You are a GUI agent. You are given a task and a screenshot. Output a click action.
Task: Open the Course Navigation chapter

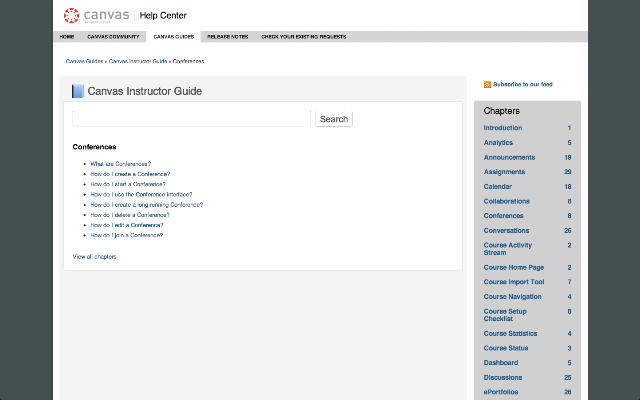pyautogui.click(x=513, y=297)
